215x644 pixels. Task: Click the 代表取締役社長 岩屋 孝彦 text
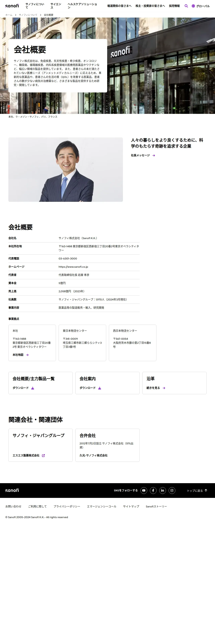point(74,275)
